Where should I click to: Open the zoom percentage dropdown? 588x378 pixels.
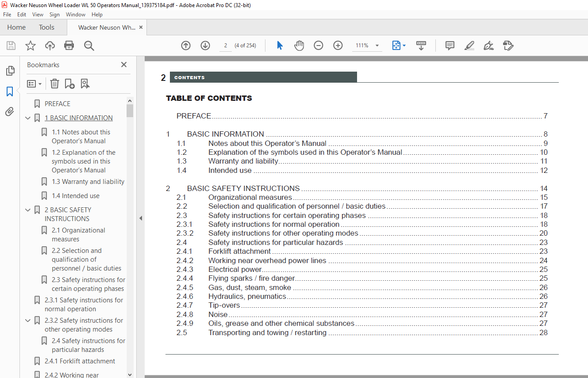click(x=377, y=46)
